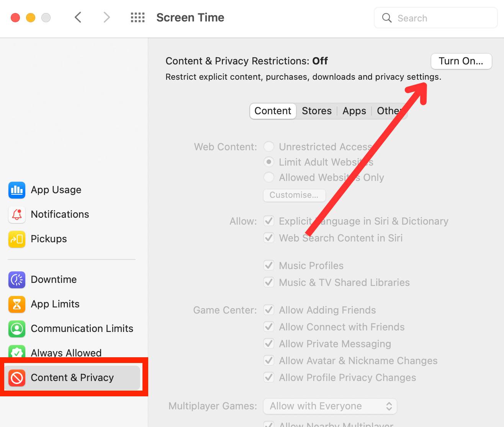
Task: Click the Notifications bell icon
Action: coord(17,215)
